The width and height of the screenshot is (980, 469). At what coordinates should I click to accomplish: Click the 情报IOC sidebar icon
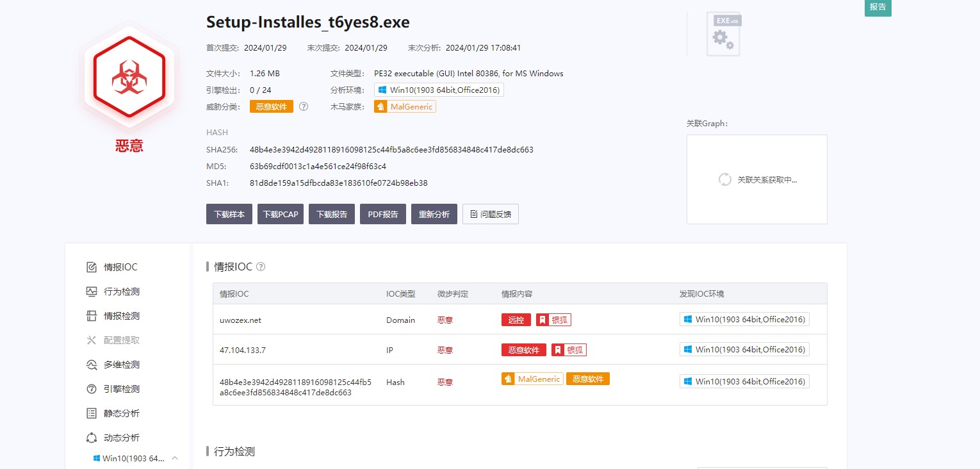click(x=92, y=267)
